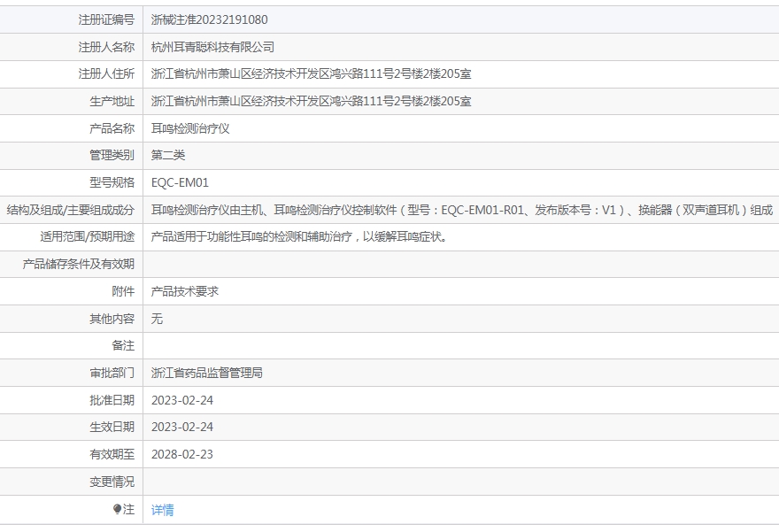Click the 有效期至 label
779x532 pixels.
point(112,454)
